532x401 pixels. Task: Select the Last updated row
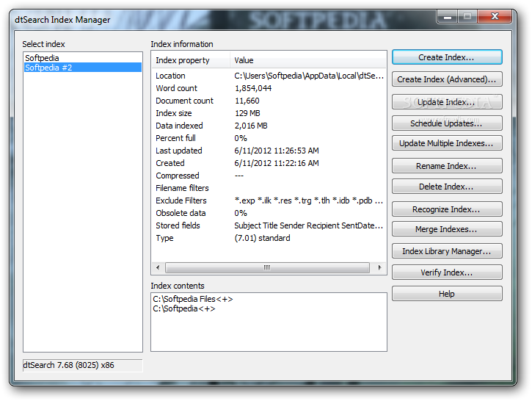[269, 151]
